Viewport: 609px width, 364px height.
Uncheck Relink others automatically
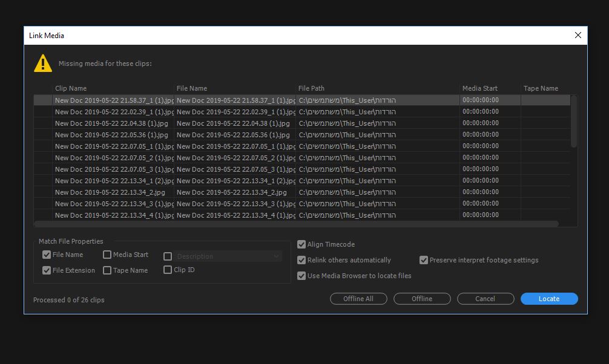pyautogui.click(x=301, y=260)
